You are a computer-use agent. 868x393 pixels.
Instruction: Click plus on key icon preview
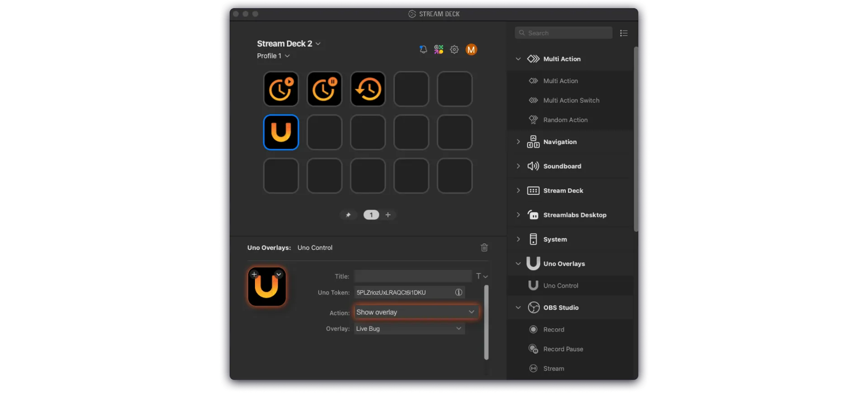(254, 274)
